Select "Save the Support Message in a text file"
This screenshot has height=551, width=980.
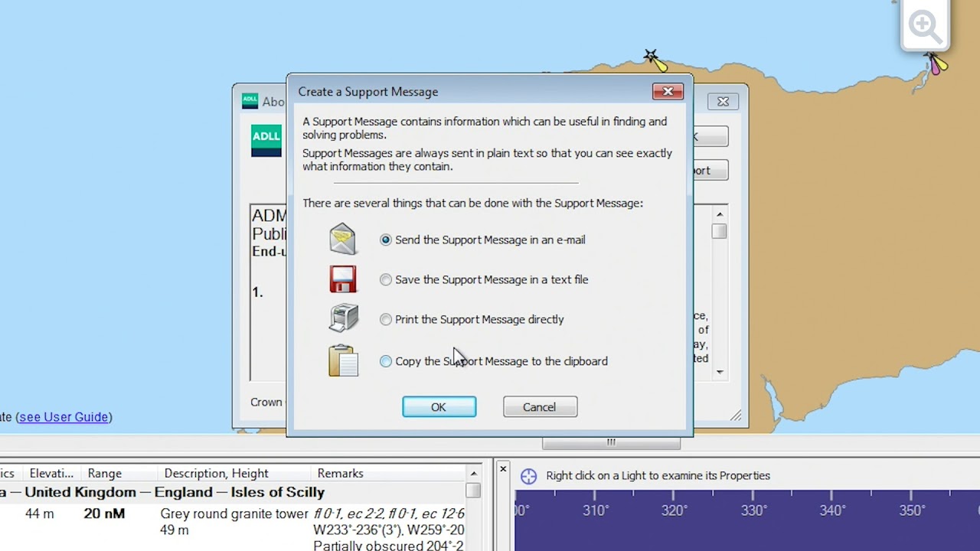386,279
